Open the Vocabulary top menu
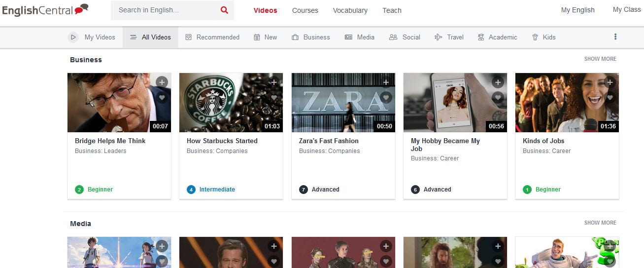This screenshot has width=644, height=268. (x=350, y=10)
